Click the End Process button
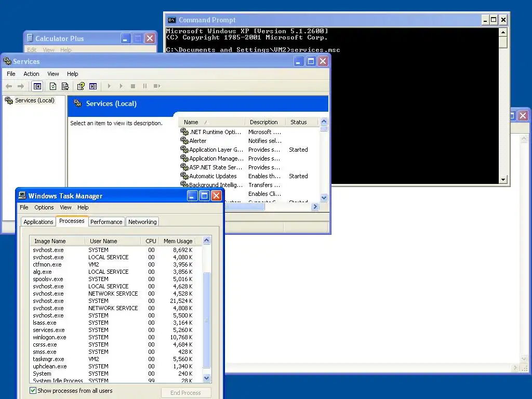This screenshot has height=399, width=532. point(185,393)
